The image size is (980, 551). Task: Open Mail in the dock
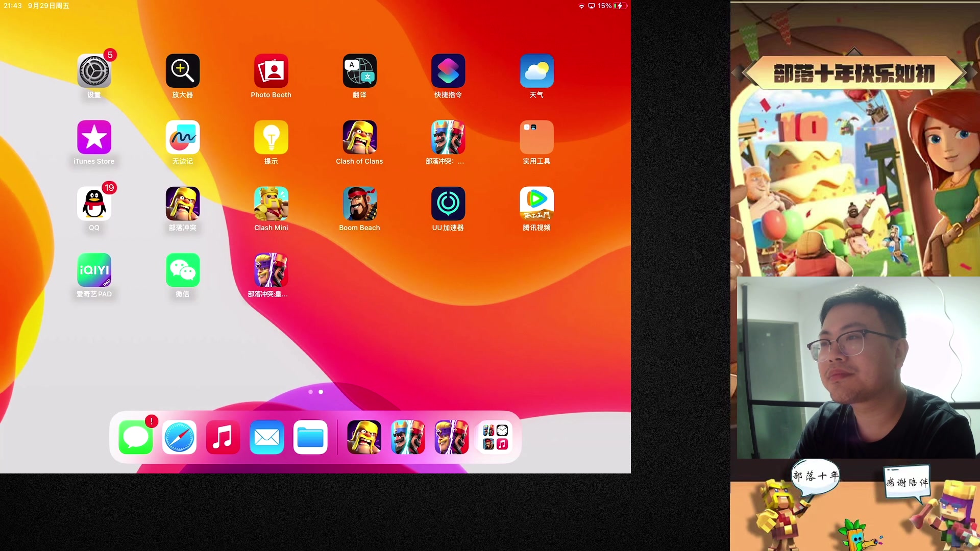267,437
